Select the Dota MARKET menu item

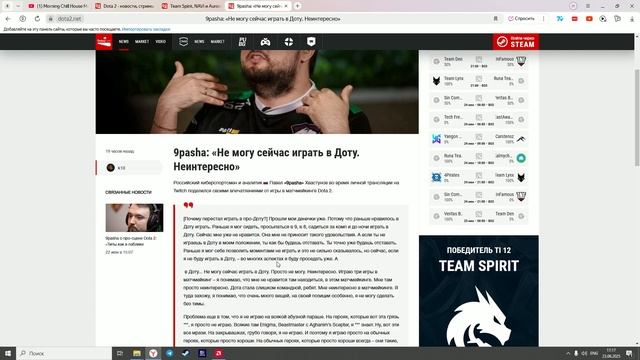coord(142,42)
